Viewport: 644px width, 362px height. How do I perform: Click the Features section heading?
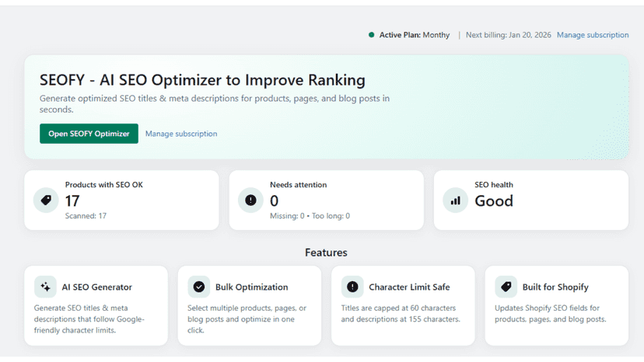[x=326, y=252]
